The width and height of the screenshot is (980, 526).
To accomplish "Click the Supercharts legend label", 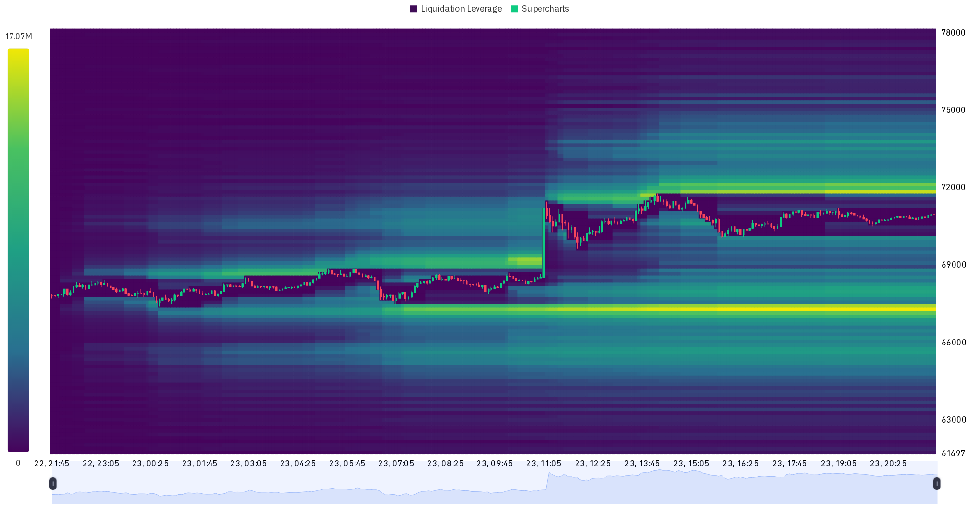I will 545,9.
